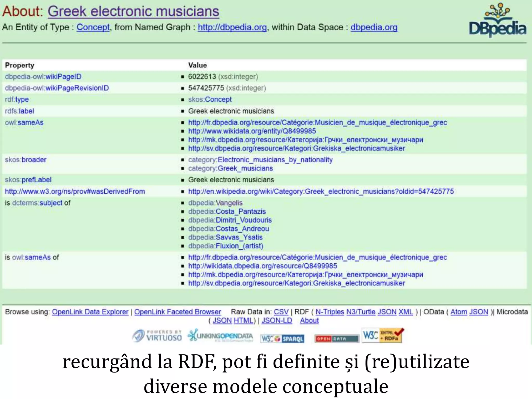The image size is (532, 399).
Task: Click the DBpedia logo
Action: coord(497,20)
